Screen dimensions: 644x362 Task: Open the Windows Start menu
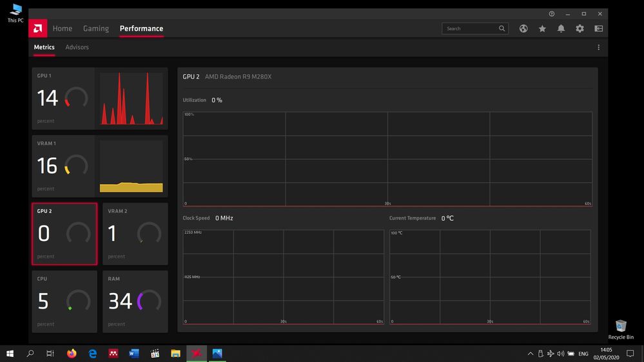10,354
